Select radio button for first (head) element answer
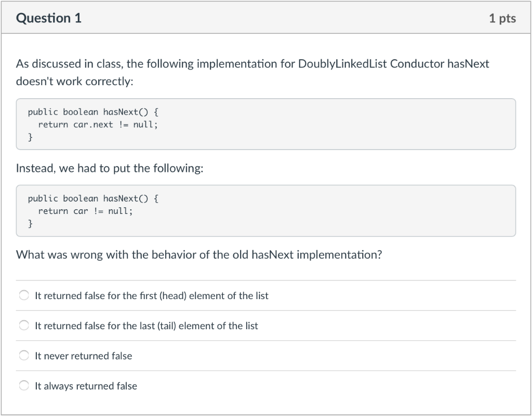This screenshot has height=417, width=532. (24, 295)
